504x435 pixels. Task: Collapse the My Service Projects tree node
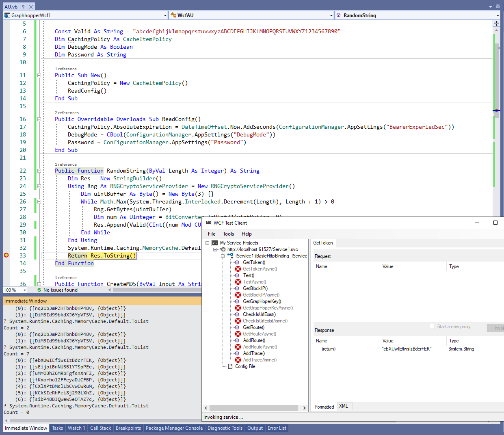[208, 243]
